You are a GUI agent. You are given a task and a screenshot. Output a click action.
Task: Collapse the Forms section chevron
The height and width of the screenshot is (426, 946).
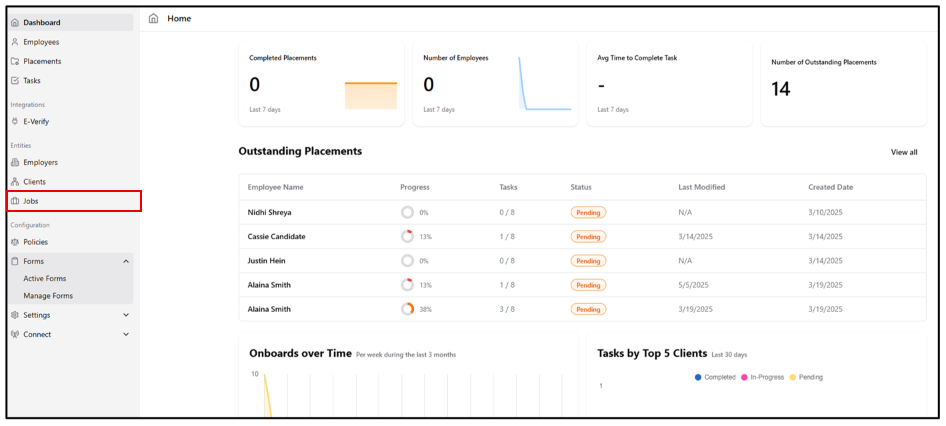coord(126,261)
